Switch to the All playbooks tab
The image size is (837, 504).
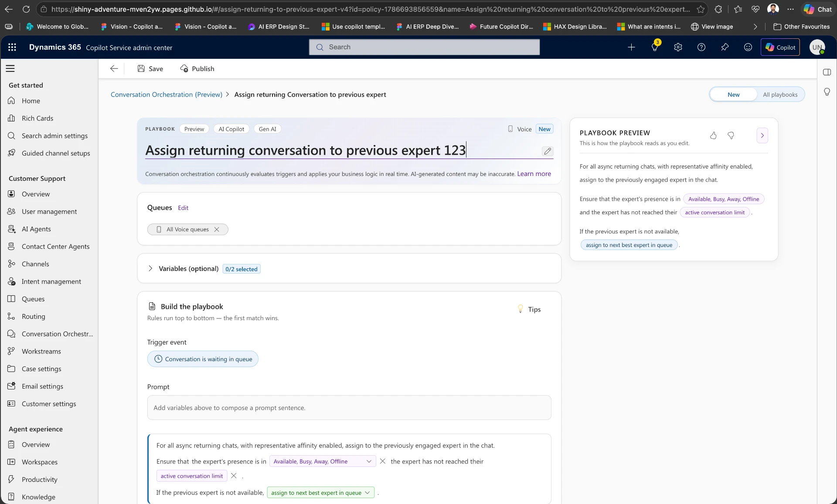coord(780,95)
